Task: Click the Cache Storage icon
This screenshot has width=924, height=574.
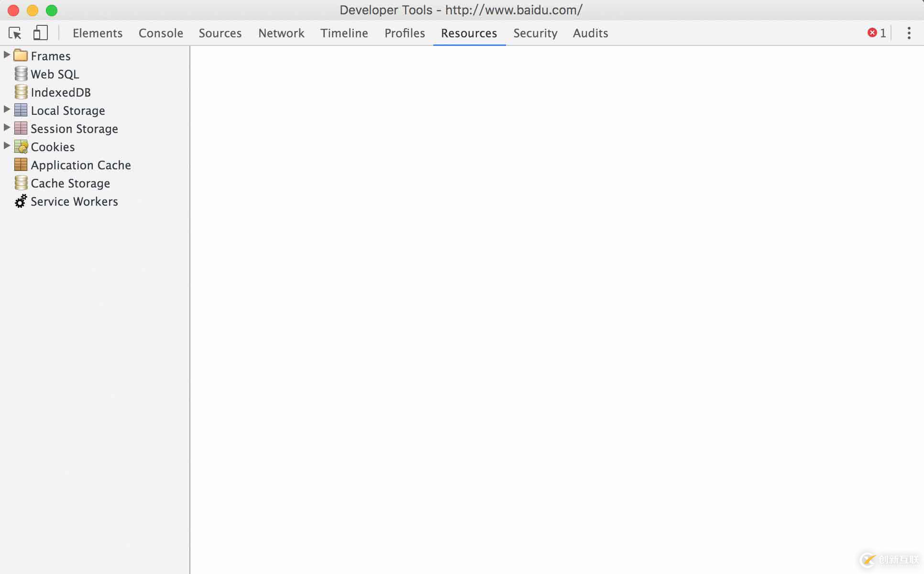Action: (x=21, y=183)
